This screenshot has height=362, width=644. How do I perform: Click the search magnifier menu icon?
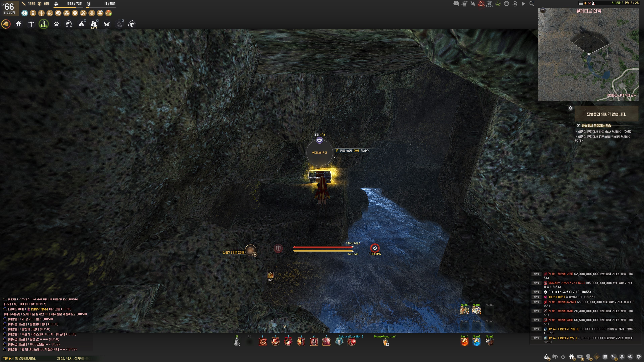tap(531, 4)
